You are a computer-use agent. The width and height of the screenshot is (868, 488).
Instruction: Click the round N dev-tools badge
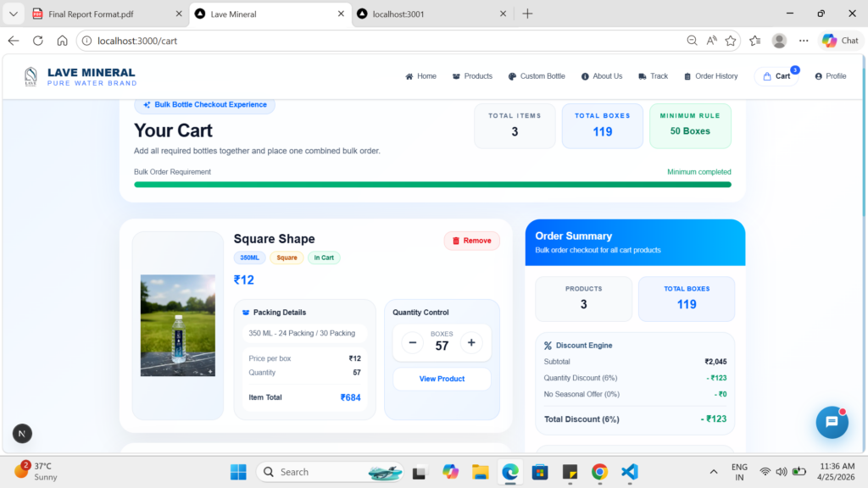click(22, 433)
